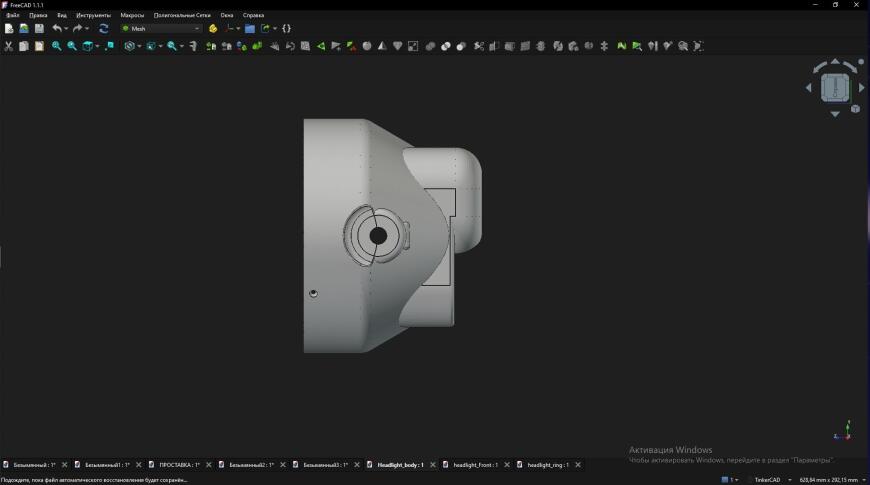870x485 pixels.
Task: Expand the selection filter dropdown arrow
Action: 160,47
